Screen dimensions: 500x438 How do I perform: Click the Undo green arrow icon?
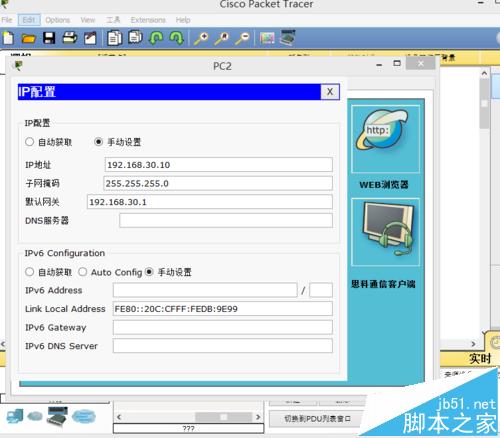tap(156, 38)
